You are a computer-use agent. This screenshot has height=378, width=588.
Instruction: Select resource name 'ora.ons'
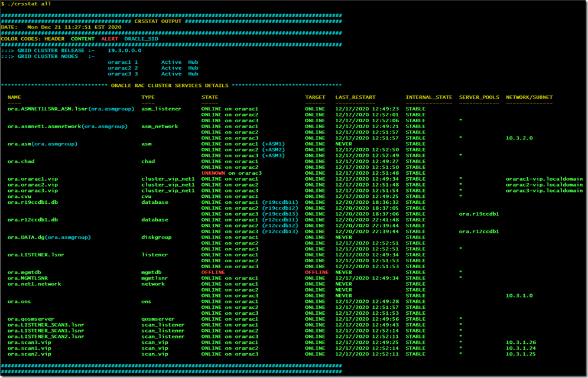(19, 302)
